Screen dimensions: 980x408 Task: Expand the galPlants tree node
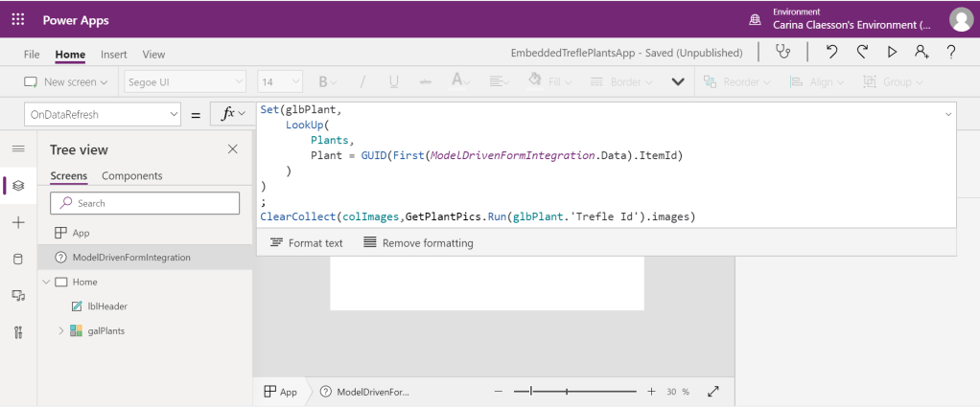(62, 330)
